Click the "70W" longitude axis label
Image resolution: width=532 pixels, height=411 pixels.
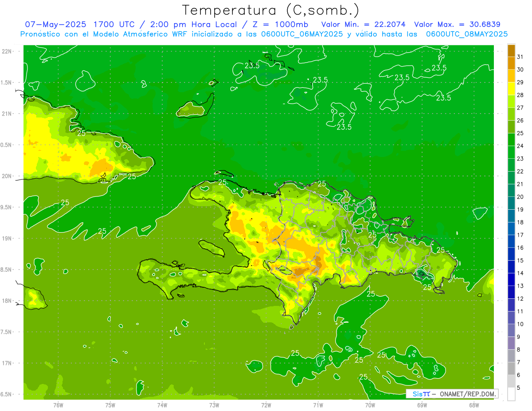(x=370, y=405)
